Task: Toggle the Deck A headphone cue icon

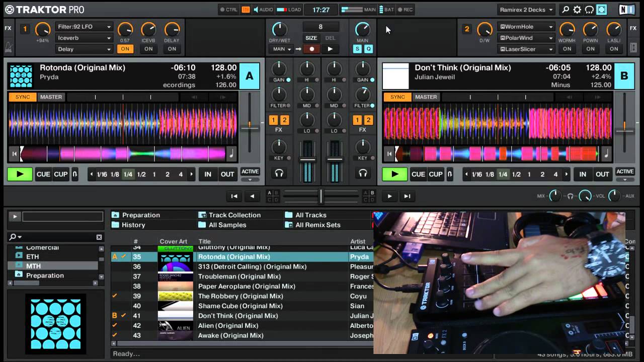Action: [x=279, y=173]
